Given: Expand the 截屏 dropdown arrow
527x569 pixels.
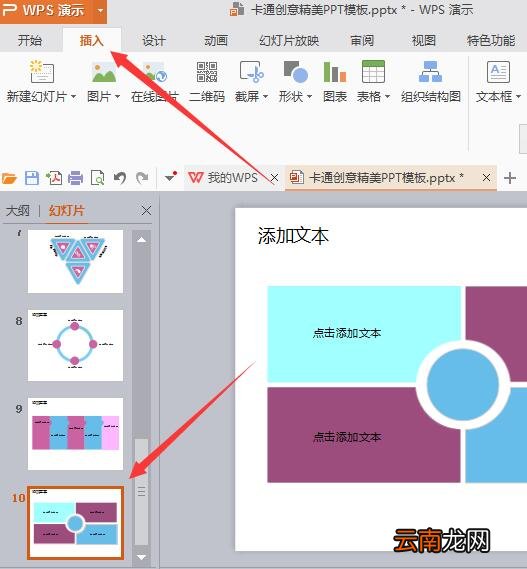Looking at the screenshot, I should pyautogui.click(x=266, y=97).
